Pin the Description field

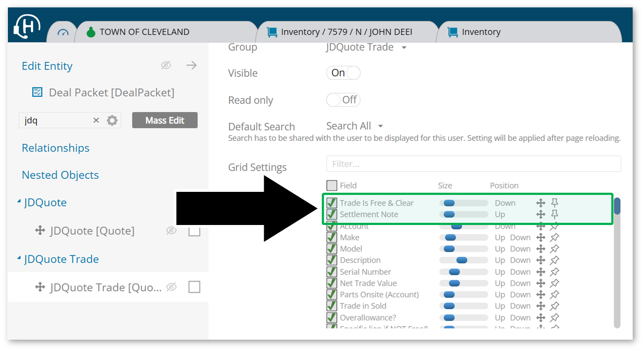554,260
